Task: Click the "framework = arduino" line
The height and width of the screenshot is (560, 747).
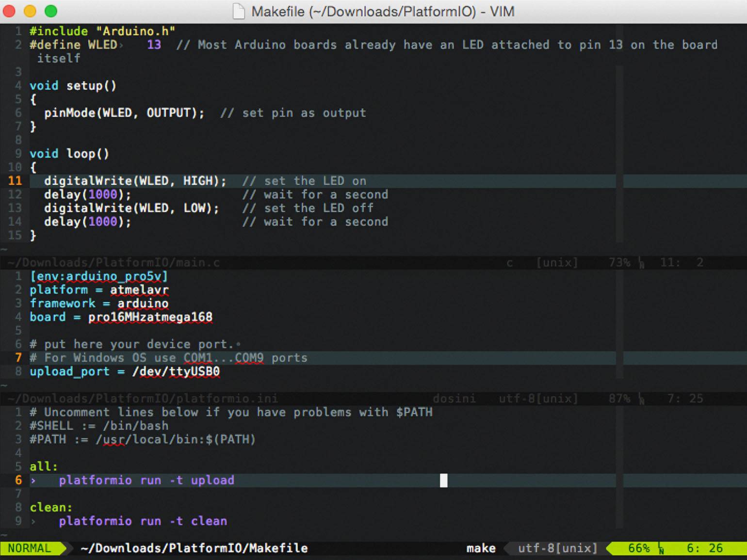Action: coord(99,304)
